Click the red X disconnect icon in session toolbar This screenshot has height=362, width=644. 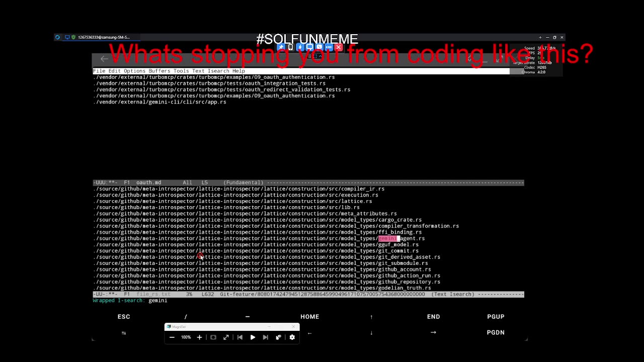(338, 47)
